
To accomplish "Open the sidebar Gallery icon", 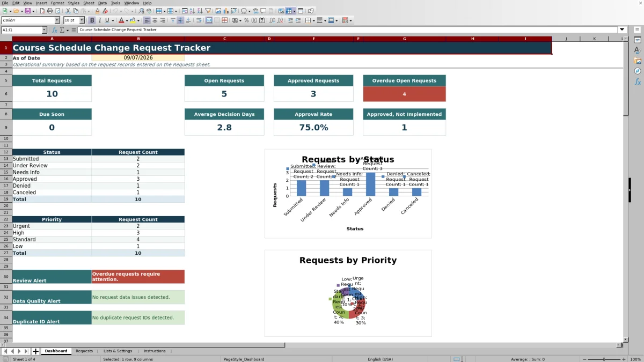I will point(638,61).
